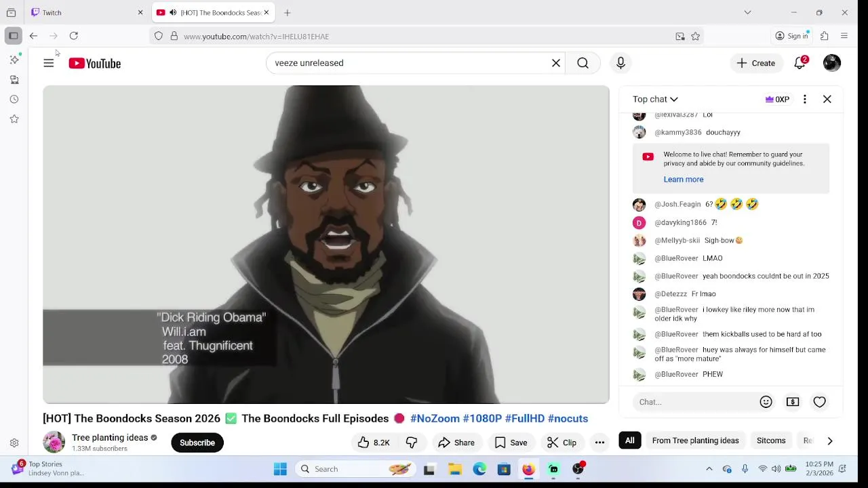Image resolution: width=868 pixels, height=488 pixels.
Task: Close the live chat panel
Action: [827, 99]
